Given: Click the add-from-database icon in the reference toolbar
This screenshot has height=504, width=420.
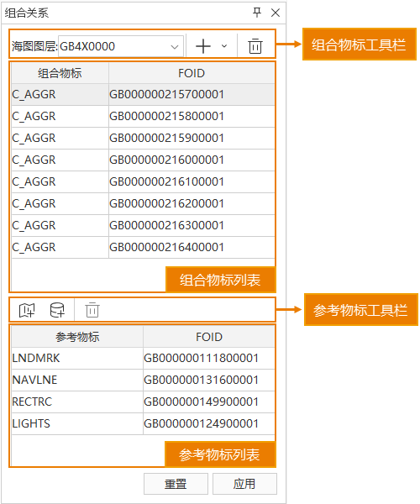Looking at the screenshot, I should [x=57, y=310].
